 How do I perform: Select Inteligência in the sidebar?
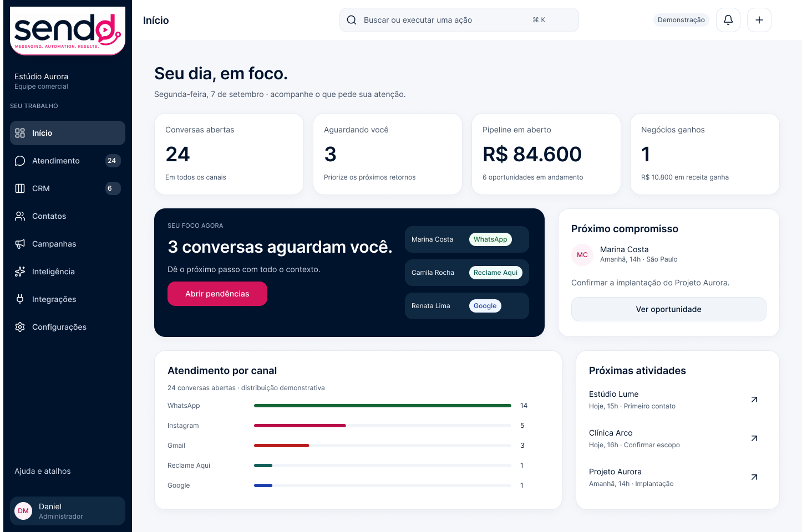coord(68,272)
